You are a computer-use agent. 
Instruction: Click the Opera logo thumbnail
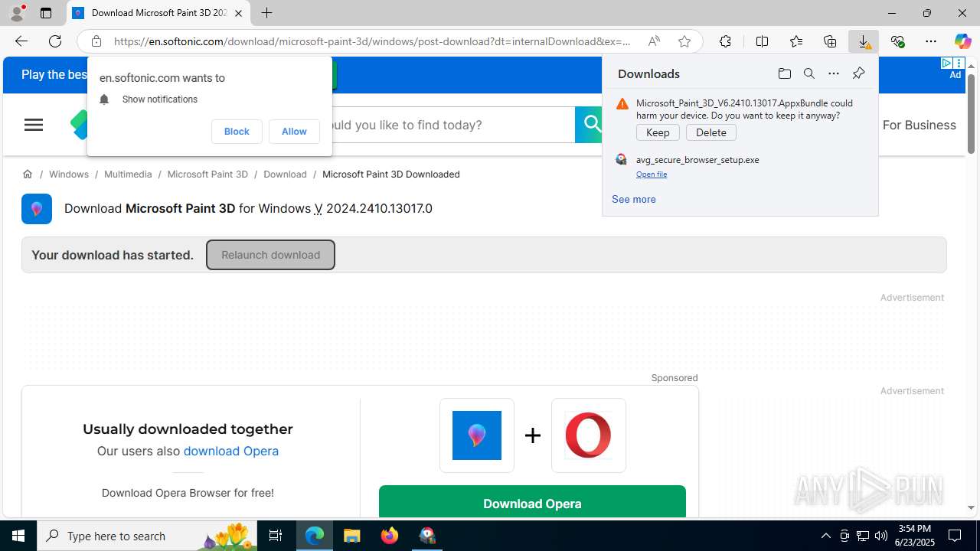[x=589, y=435]
